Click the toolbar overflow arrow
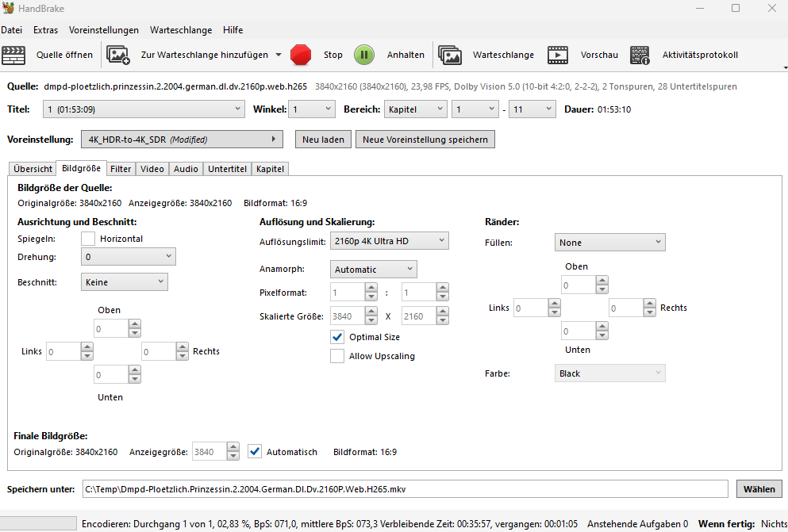The height and width of the screenshot is (532, 788). coord(785,67)
